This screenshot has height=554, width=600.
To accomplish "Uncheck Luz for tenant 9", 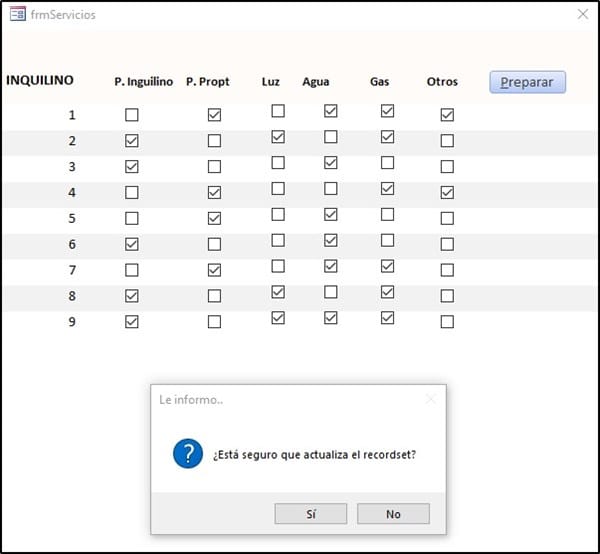I will pyautogui.click(x=278, y=318).
